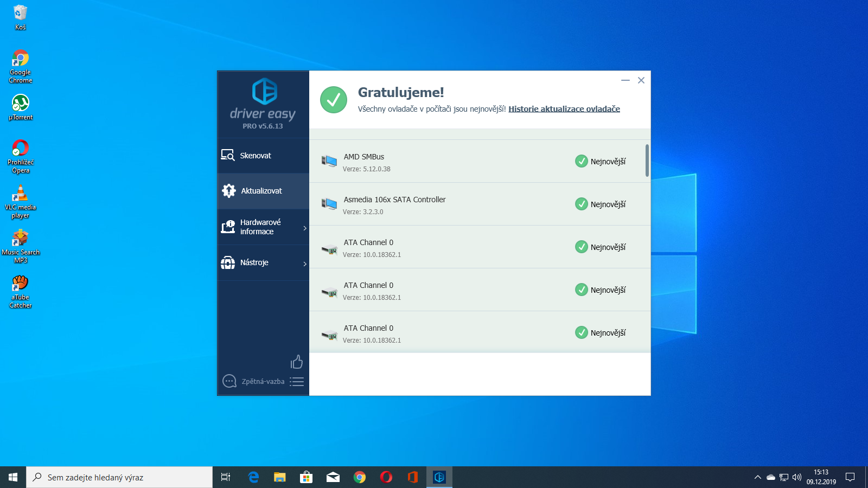Open the VLC media player desktop shortcut
The image size is (868, 488).
point(21,201)
